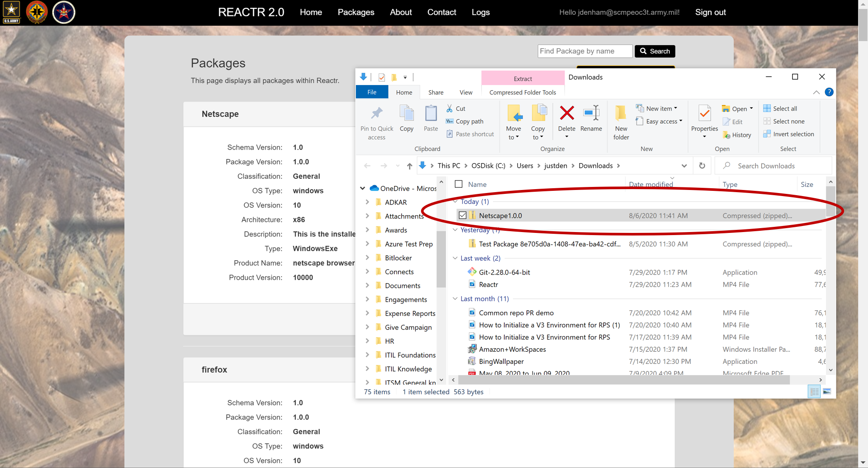Open the New item dropdown
Image resolution: width=868 pixels, height=468 pixels.
(657, 108)
